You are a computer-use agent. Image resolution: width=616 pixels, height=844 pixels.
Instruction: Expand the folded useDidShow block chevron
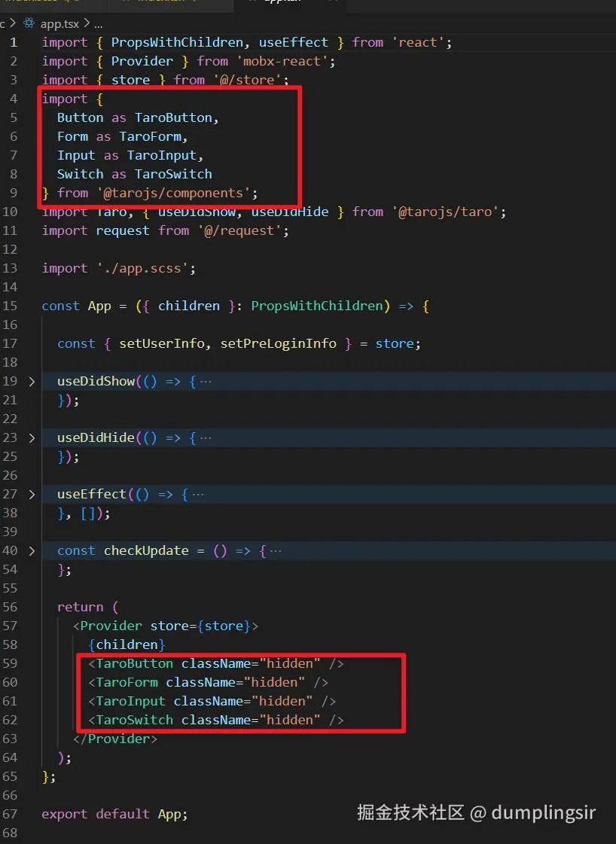[x=32, y=382]
